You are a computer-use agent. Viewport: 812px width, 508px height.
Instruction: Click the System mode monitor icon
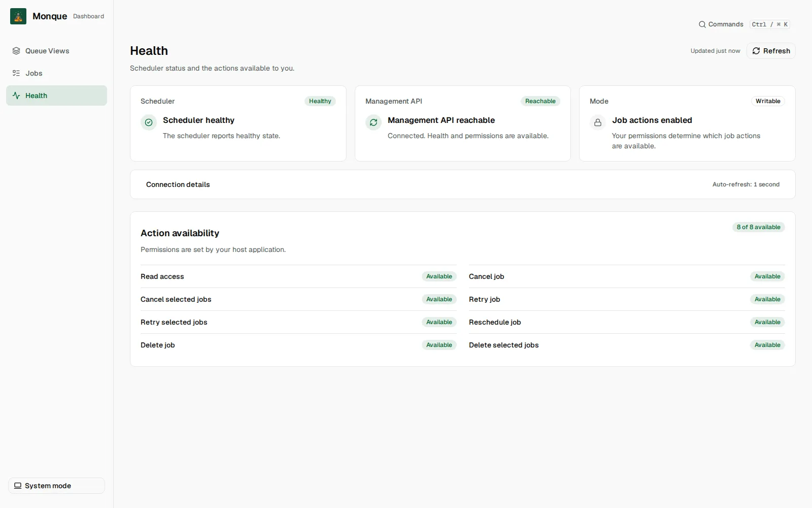click(18, 486)
